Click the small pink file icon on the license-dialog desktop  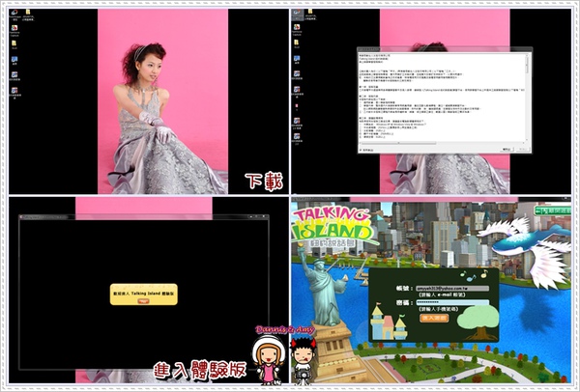(x=297, y=105)
